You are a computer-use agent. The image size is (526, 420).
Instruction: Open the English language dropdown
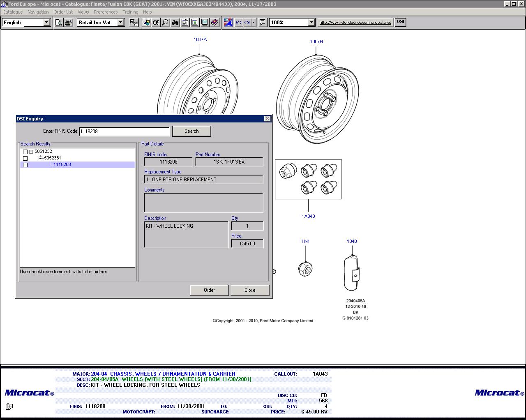[x=46, y=23]
